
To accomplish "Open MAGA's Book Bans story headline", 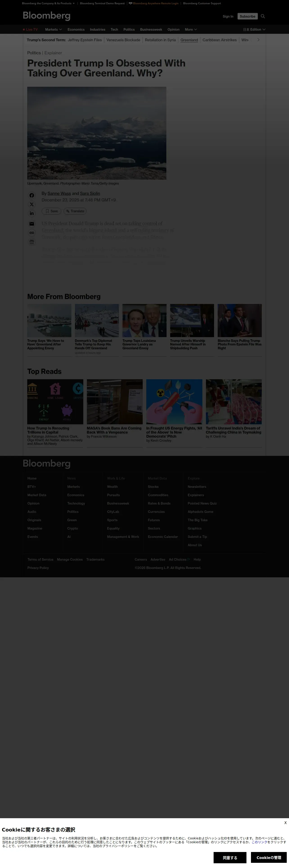I will [x=114, y=430].
